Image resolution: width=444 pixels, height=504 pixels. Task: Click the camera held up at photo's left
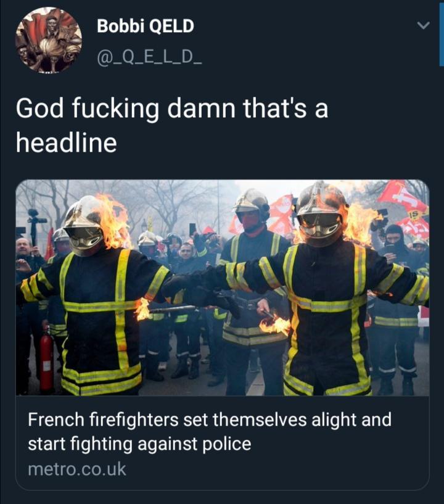pyautogui.click(x=35, y=225)
